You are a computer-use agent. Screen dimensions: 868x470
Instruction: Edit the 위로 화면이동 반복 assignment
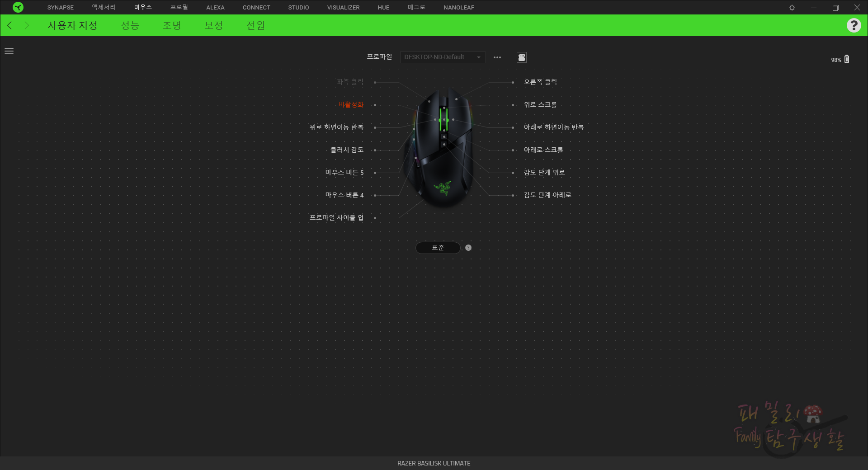336,127
